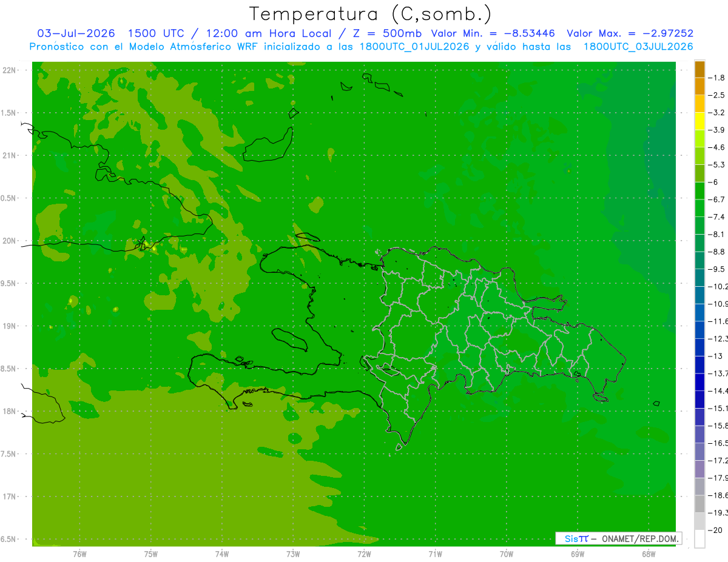Click valid-until time '1800UTC_03JUL2026'
The height and width of the screenshot is (562, 728).
tap(638, 47)
